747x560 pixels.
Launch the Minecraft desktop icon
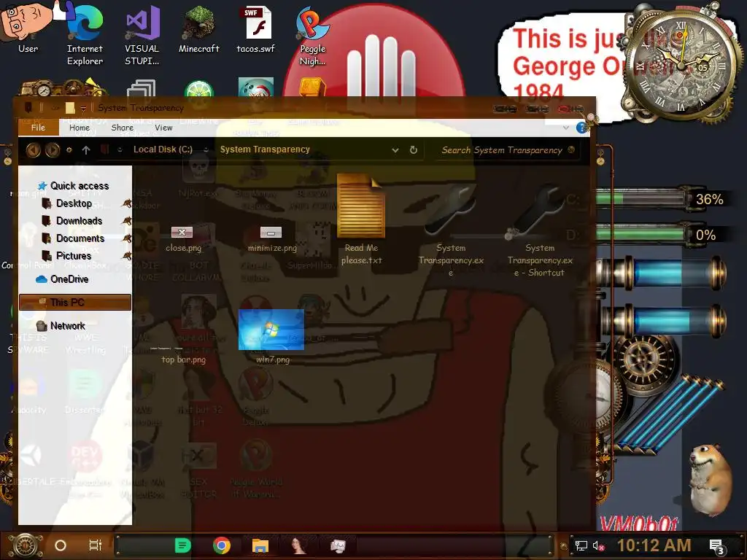coord(198,28)
